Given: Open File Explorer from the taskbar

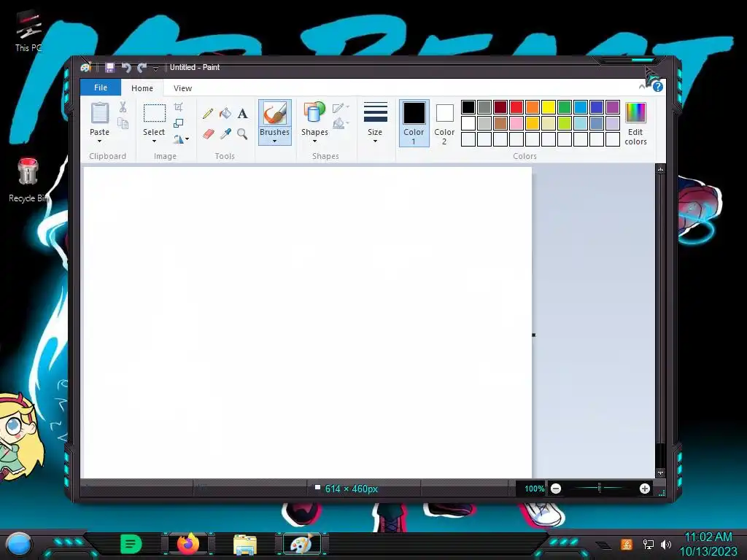Looking at the screenshot, I should coord(245,544).
